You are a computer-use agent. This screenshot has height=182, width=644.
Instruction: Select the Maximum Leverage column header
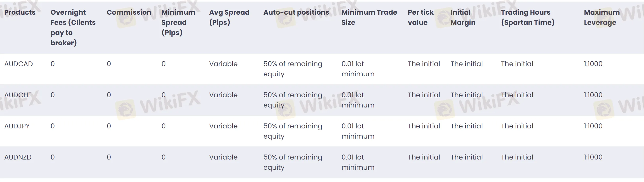(602, 17)
